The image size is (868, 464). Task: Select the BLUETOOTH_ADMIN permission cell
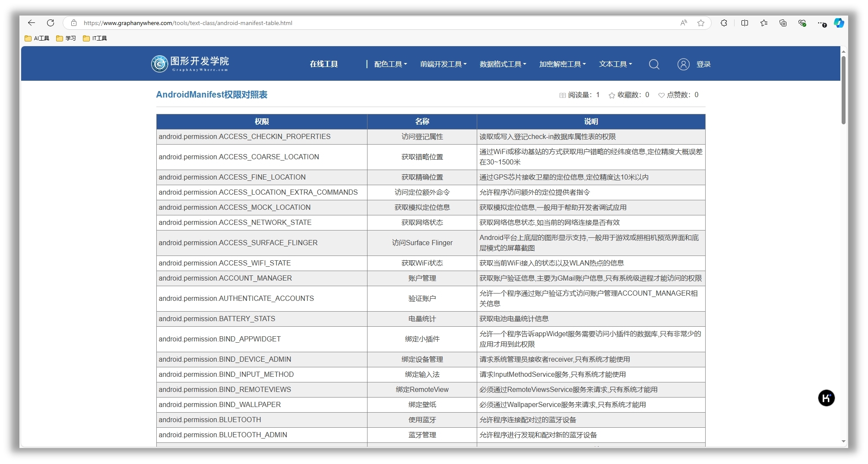click(x=262, y=435)
